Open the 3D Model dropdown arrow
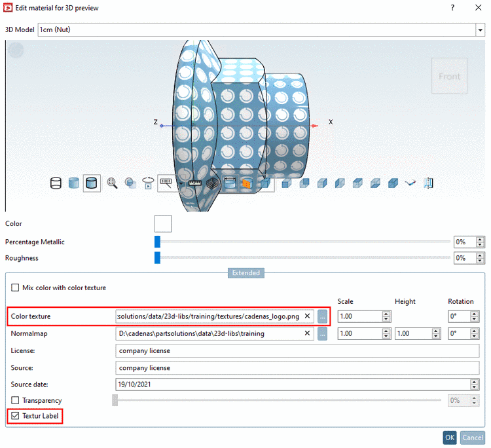This screenshot has width=491, height=448. (x=480, y=30)
